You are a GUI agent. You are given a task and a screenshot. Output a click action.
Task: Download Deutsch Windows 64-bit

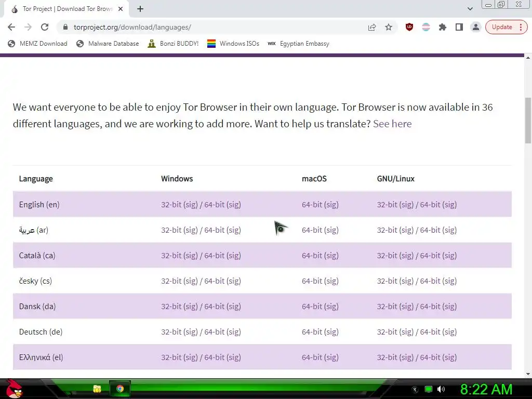tap(215, 332)
